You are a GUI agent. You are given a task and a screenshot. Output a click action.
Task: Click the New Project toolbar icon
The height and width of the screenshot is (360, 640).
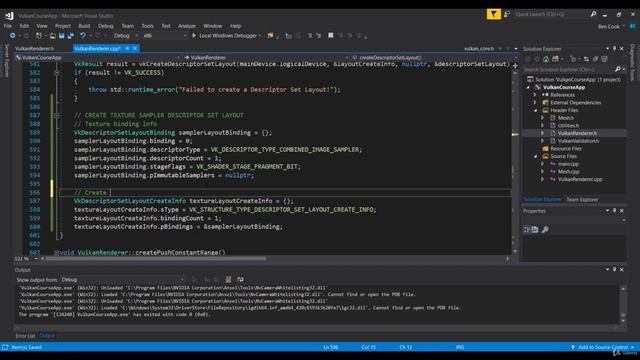(39, 36)
